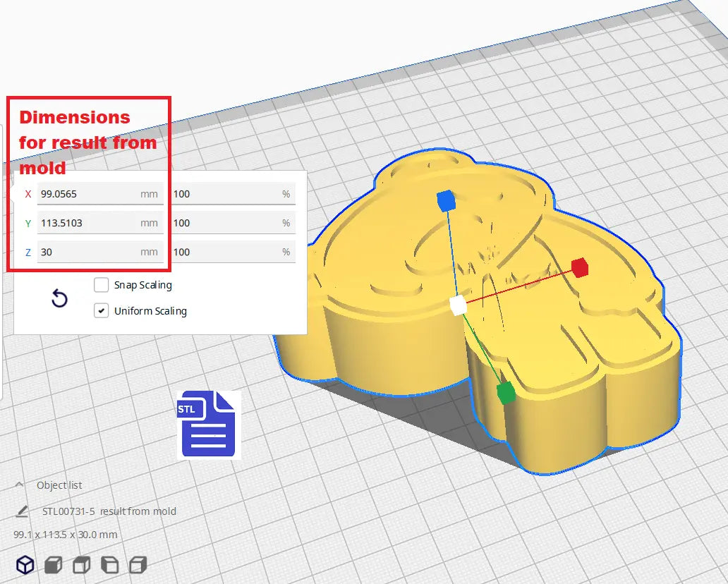Click the pencil rename icon beside STL00731-5
The height and width of the screenshot is (584, 728).
pos(22,511)
